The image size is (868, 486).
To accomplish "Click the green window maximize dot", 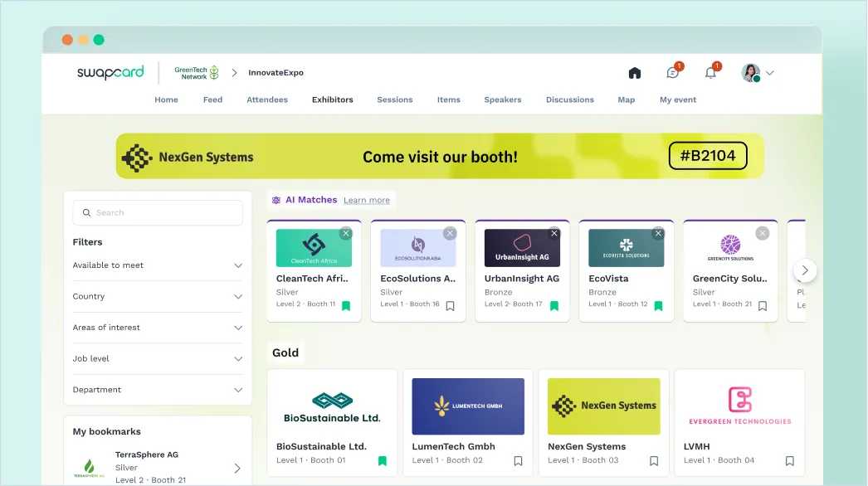I will 99,40.
